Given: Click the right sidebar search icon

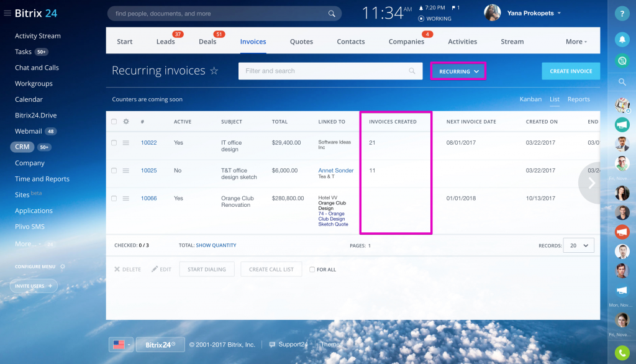Looking at the screenshot, I should [622, 83].
